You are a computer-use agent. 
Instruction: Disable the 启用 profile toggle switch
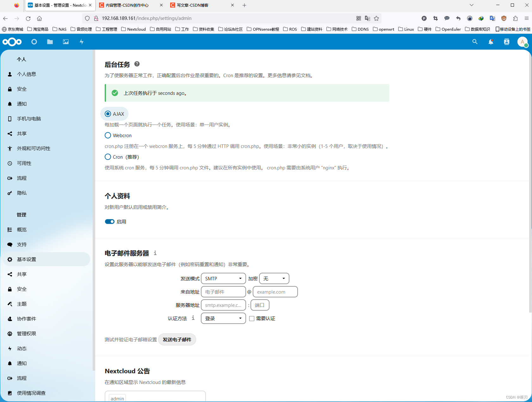[110, 222]
